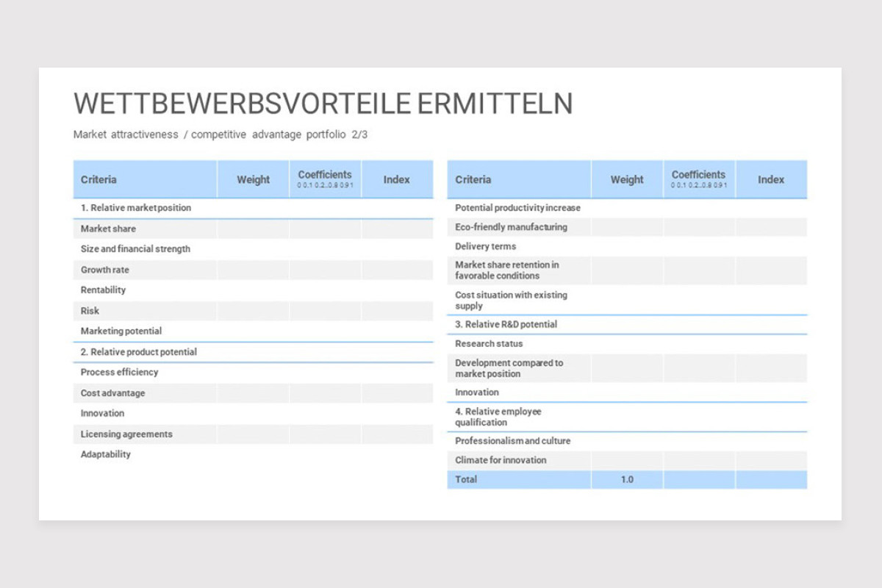The image size is (882, 588).
Task: Click the "Delivery terms" row label
Action: [x=485, y=246]
